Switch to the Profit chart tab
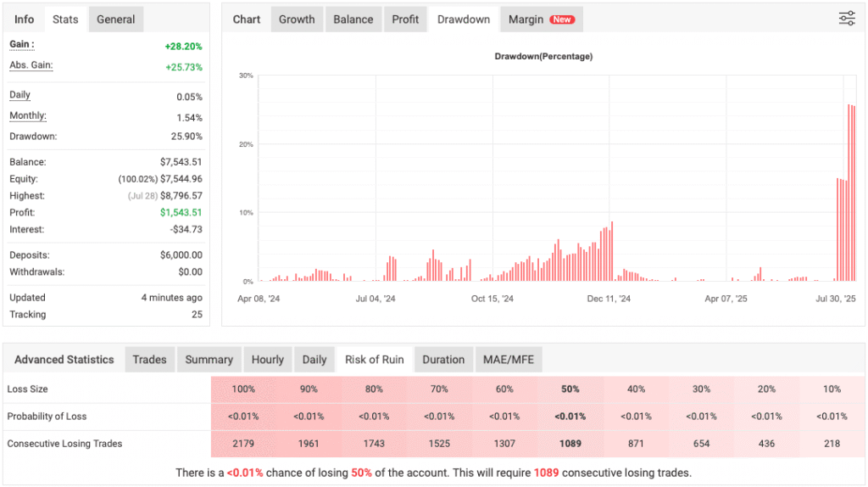This screenshot has height=487, width=868. [405, 20]
